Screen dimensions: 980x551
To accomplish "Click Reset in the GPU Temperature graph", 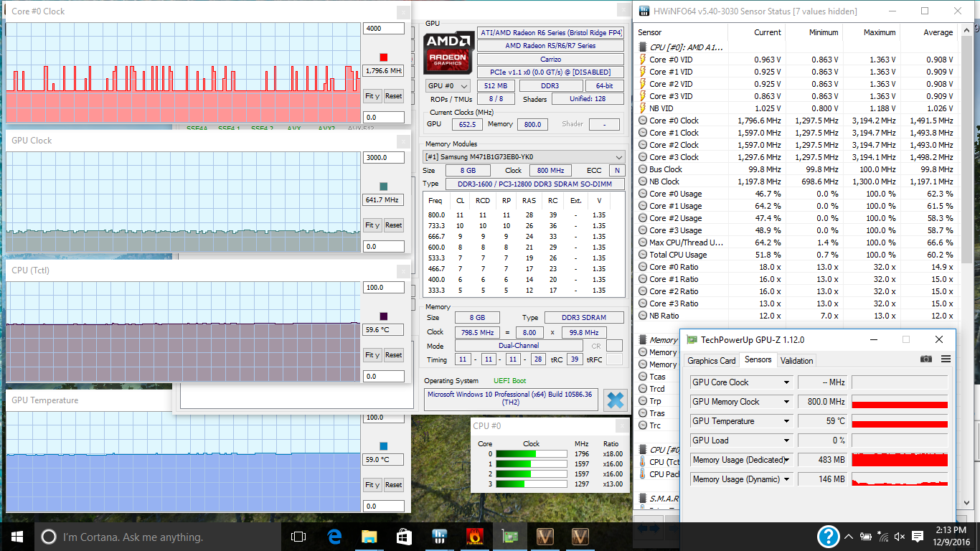I will 393,485.
